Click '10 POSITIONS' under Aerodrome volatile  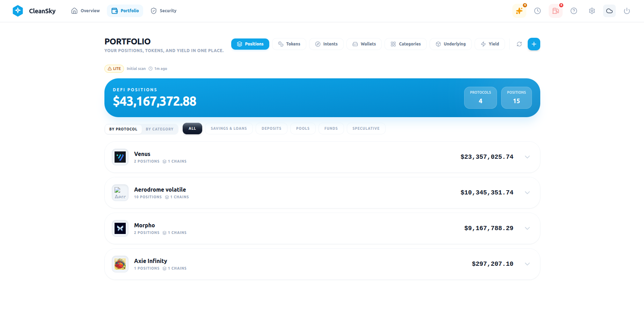coord(148,197)
